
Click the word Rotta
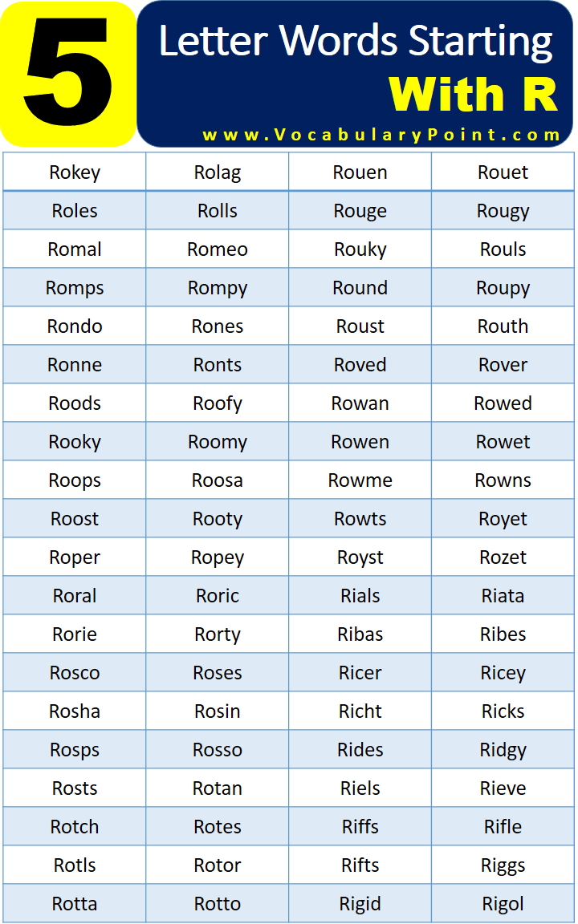coord(75,903)
